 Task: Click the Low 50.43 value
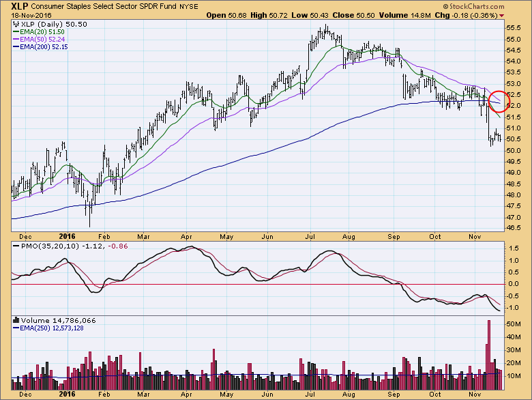(310, 15)
